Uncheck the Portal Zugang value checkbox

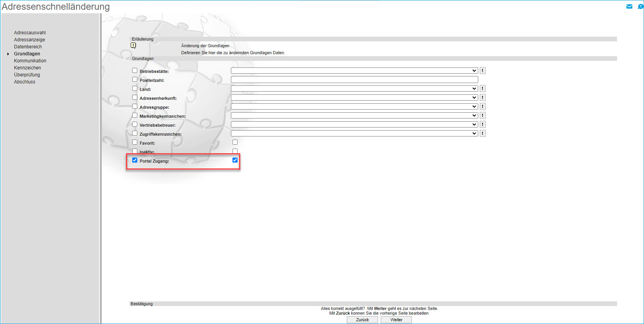[x=235, y=160]
